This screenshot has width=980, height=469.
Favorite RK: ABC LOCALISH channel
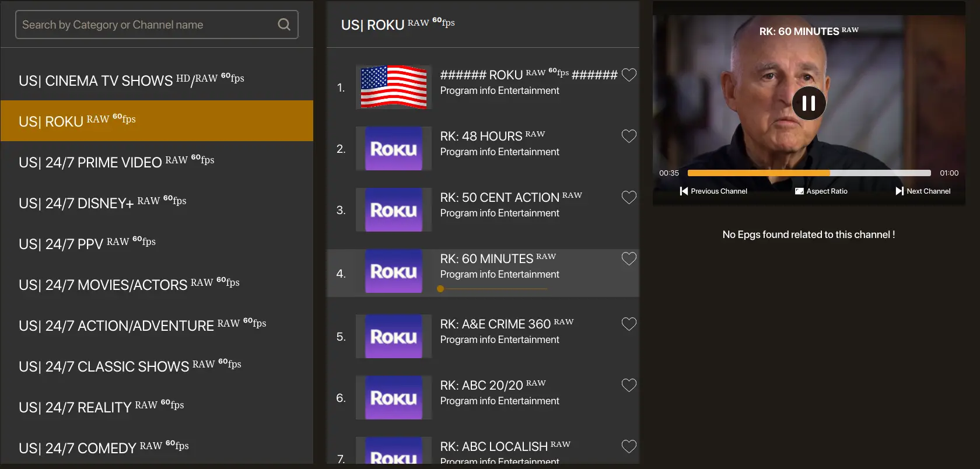(629, 446)
